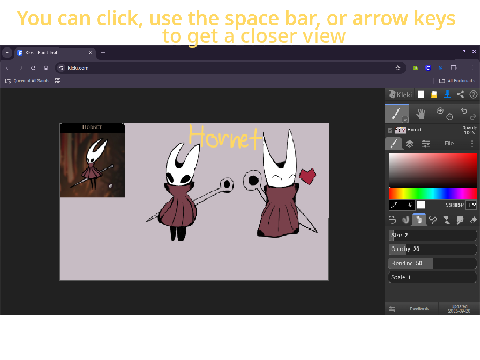Open the browser tab search dropdown
The width and height of the screenshot is (480, 360).
(x=7, y=53)
